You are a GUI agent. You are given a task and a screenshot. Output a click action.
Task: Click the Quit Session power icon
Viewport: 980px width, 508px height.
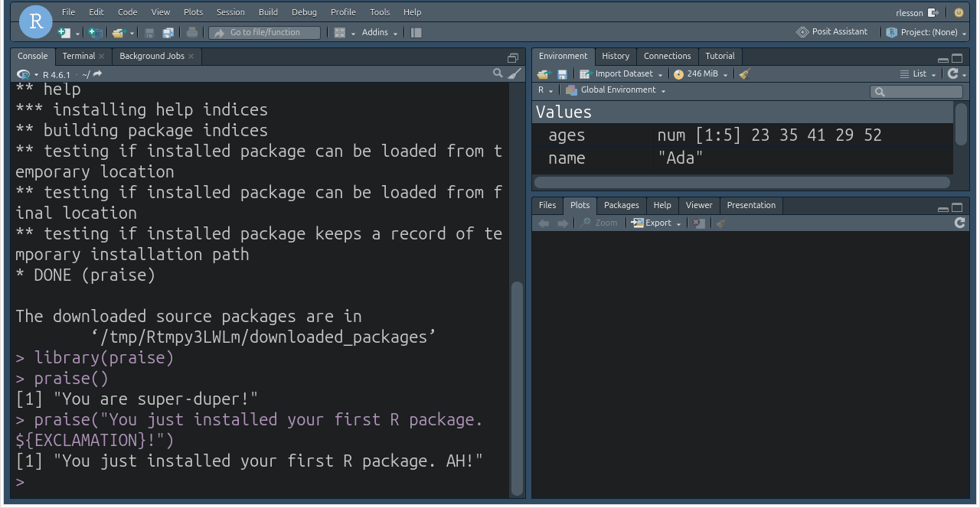tap(959, 12)
